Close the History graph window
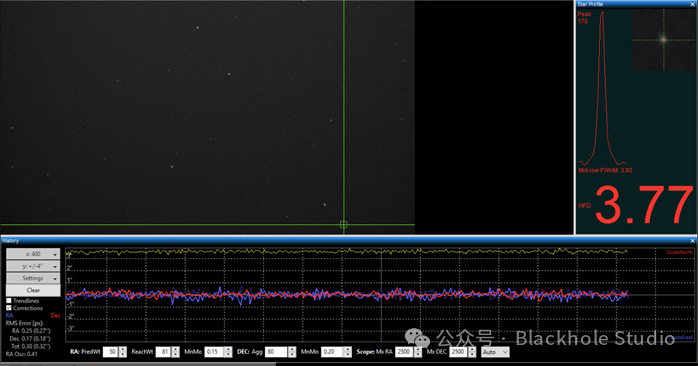Screen dimensions: 698x366 click(x=692, y=240)
